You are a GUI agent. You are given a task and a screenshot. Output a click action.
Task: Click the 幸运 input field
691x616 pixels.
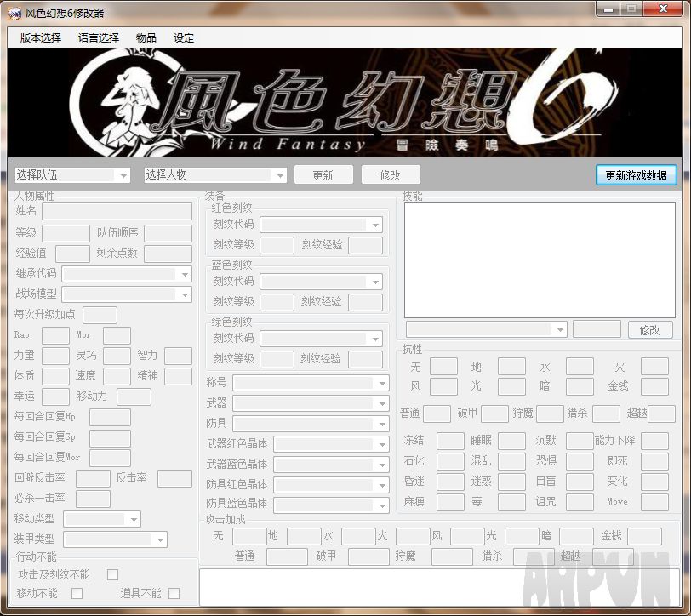55,396
